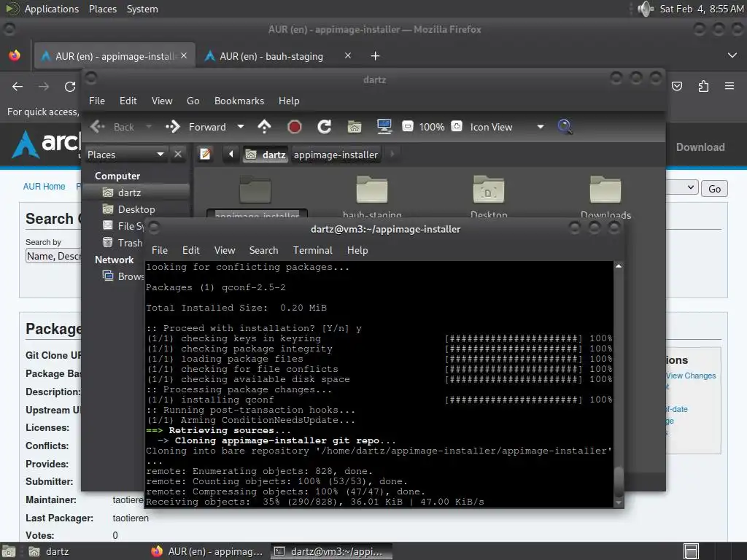747x560 pixels.
Task: Reload the Firefox page
Action: pyautogui.click(x=70, y=87)
